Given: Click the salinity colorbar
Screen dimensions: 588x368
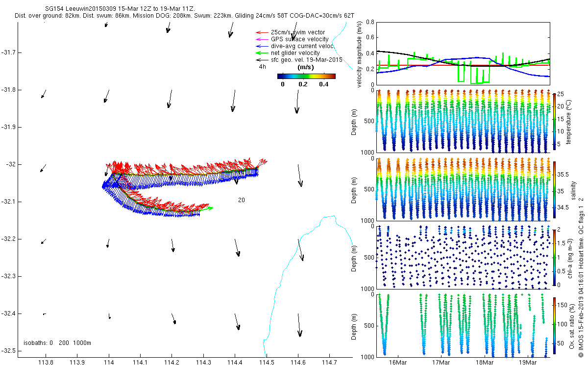Looking at the screenshot, I should pyautogui.click(x=554, y=188).
